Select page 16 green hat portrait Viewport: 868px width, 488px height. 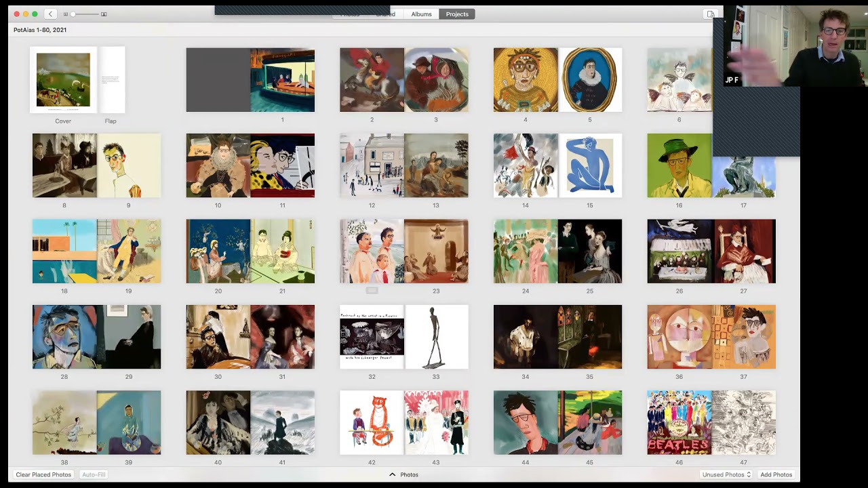coord(679,165)
